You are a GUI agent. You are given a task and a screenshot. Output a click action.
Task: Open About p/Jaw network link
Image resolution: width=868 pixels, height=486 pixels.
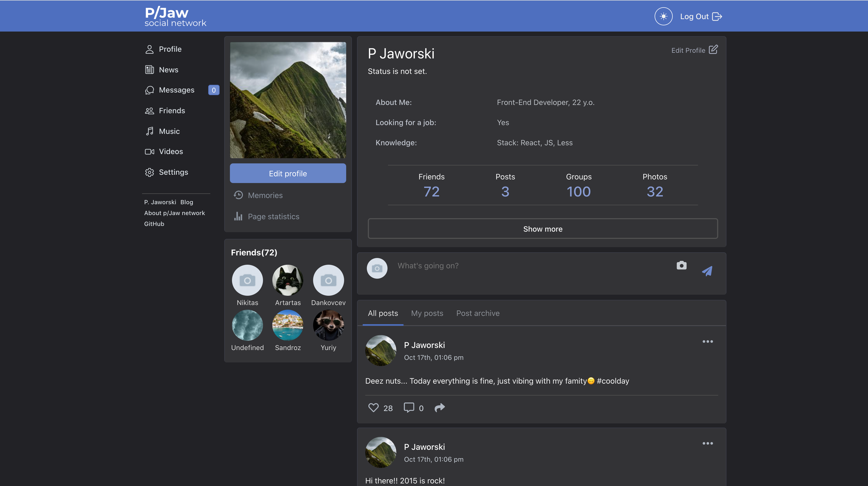coord(175,213)
